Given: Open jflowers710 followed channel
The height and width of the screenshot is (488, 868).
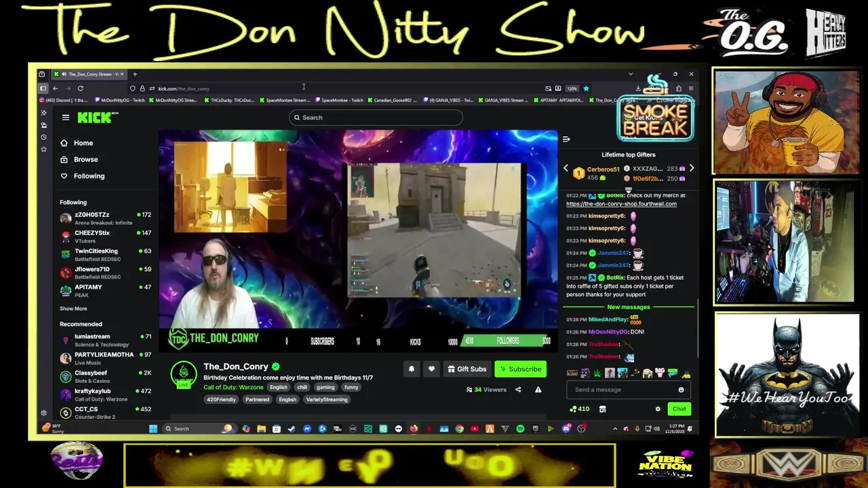Looking at the screenshot, I should [x=105, y=273].
